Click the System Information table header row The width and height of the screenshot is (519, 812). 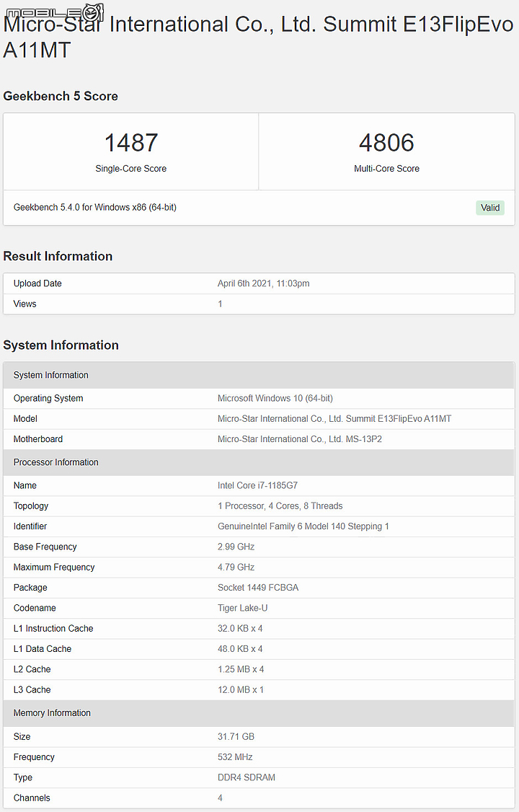pos(259,375)
